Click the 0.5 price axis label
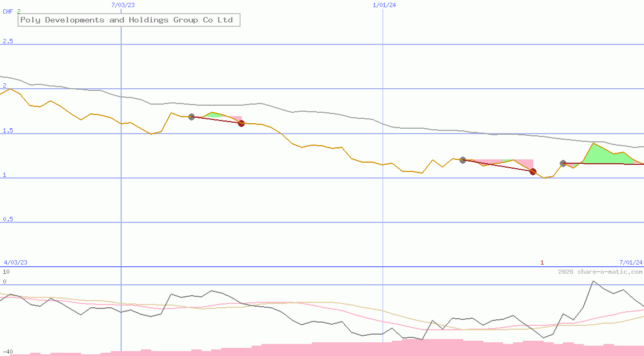Screen dimensions: 644x356 coord(8,219)
